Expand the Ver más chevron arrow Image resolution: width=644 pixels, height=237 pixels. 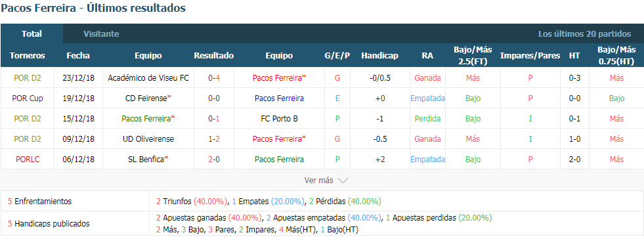coord(343,181)
